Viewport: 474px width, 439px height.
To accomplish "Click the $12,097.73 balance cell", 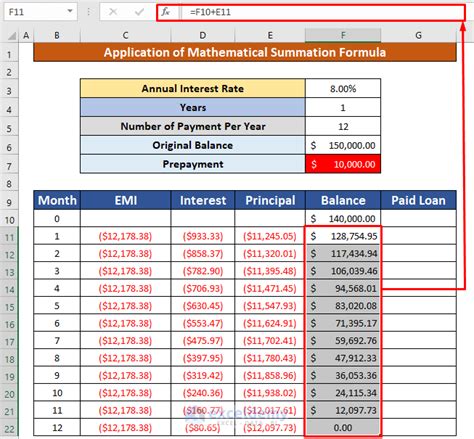I will [x=343, y=410].
